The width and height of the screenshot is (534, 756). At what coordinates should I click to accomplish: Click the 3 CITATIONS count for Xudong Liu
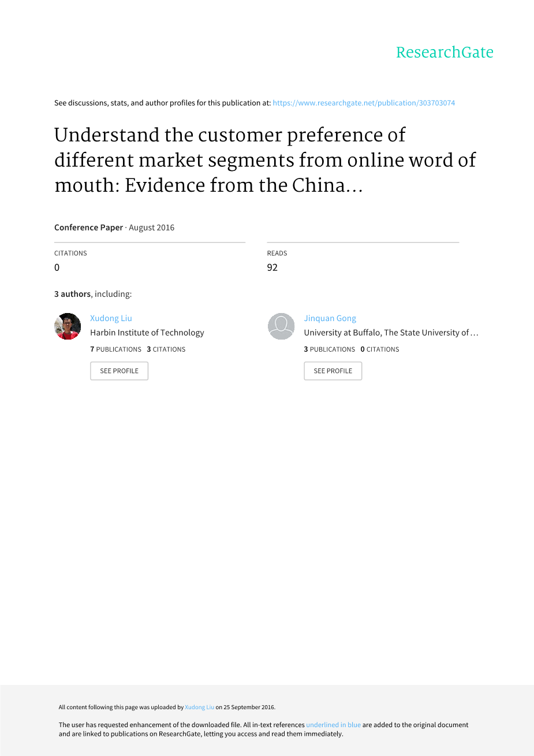[166, 349]
